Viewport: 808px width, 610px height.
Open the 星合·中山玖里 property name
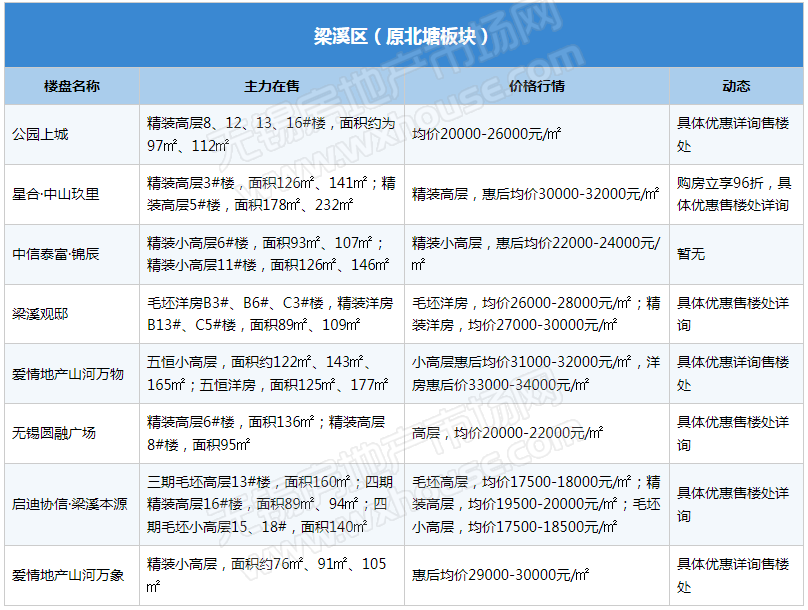pyautogui.click(x=56, y=194)
